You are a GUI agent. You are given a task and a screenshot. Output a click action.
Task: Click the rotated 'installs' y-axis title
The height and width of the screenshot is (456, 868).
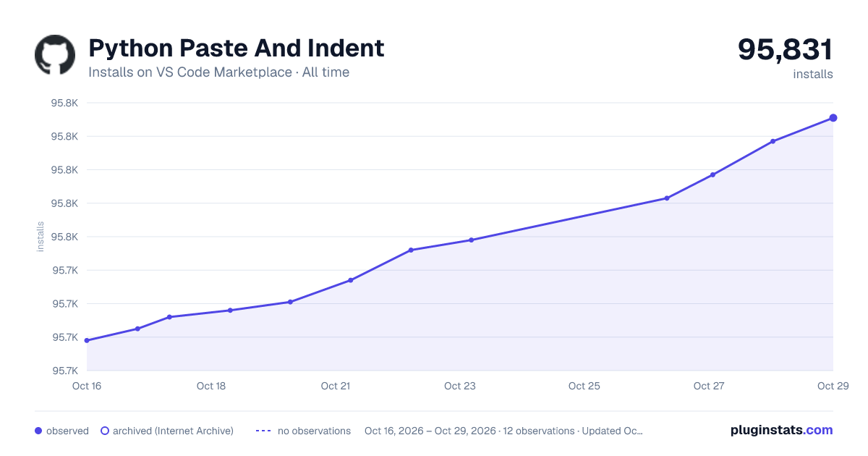(x=41, y=237)
